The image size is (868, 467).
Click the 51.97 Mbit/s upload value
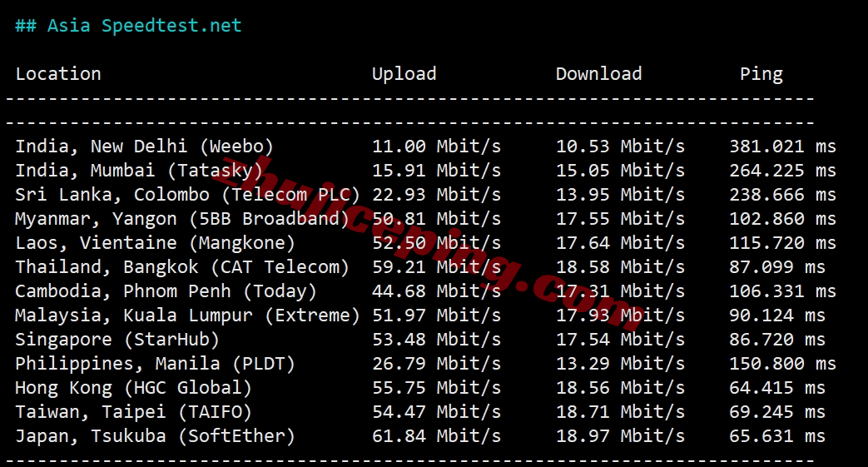[436, 315]
